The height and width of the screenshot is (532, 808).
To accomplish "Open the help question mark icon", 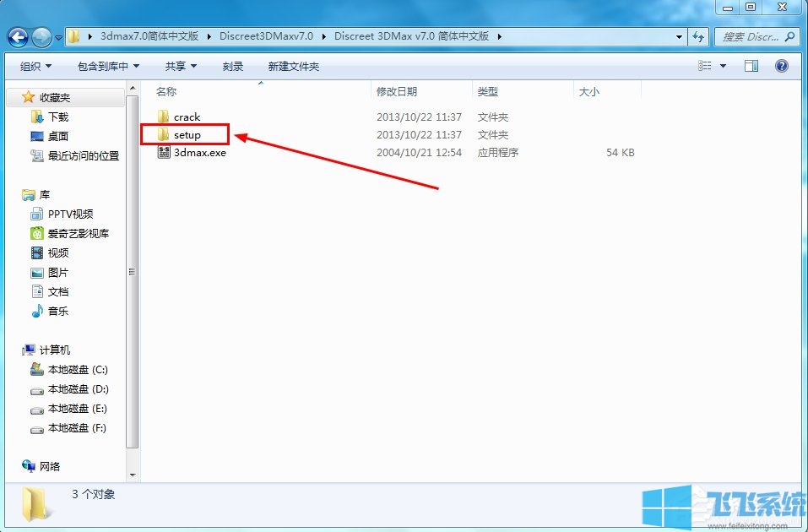I will coord(781,66).
